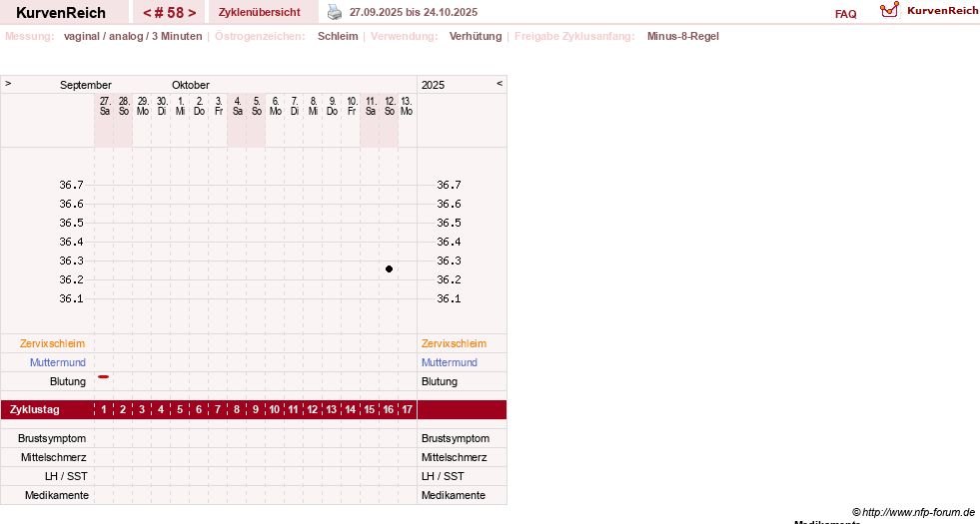The width and height of the screenshot is (980, 524).
Task: Click the right Zervixschleim label
Action: (x=454, y=343)
